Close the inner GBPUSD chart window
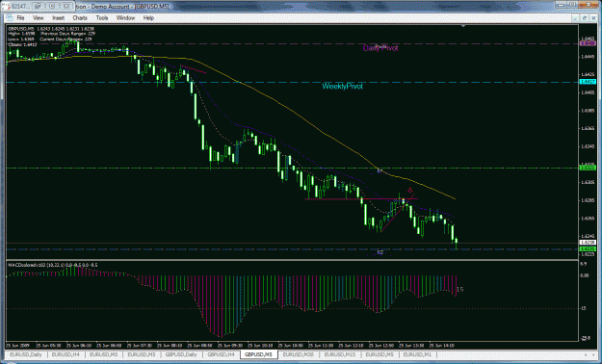 (x=593, y=18)
